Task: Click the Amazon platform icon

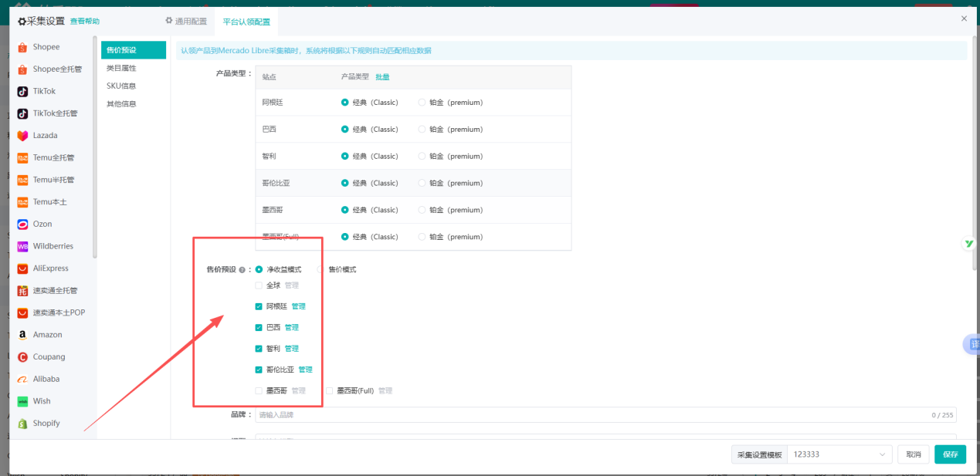Action: (23, 336)
